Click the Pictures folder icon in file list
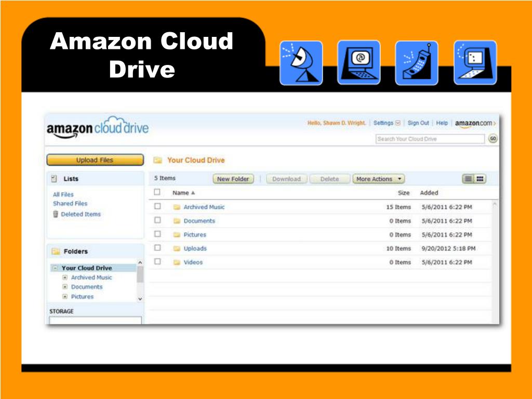Image resolution: width=532 pixels, height=399 pixels. [x=177, y=235]
